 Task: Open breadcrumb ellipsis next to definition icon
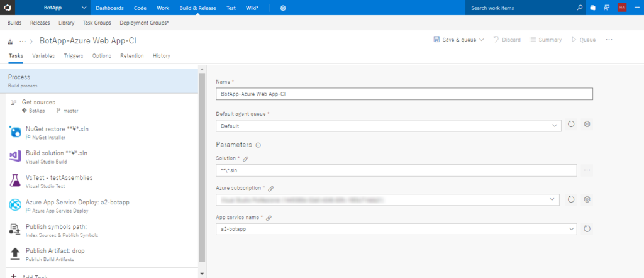click(x=23, y=41)
